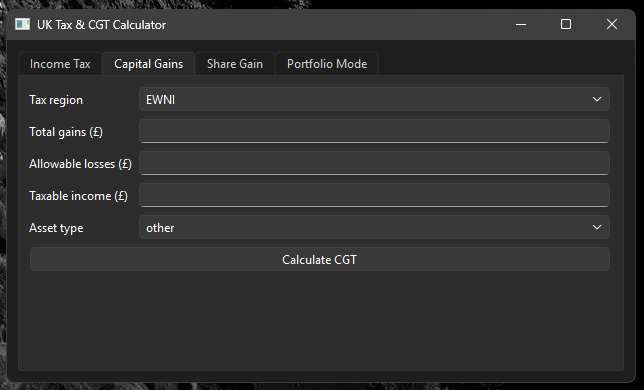Click the Allowable losses (£) label

pyautogui.click(x=80, y=164)
